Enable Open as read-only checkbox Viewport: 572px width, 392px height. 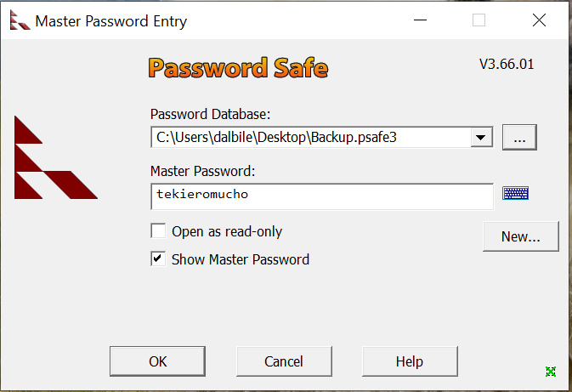[x=158, y=231]
